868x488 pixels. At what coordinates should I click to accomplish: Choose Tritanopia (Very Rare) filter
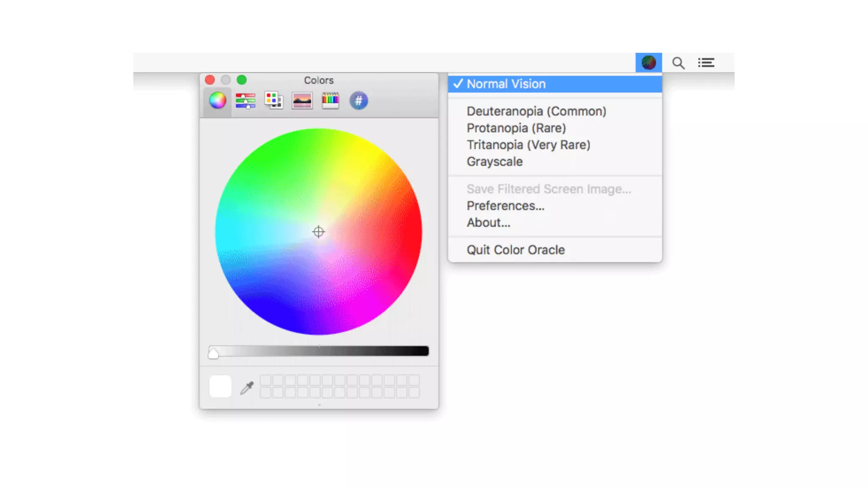coord(528,145)
